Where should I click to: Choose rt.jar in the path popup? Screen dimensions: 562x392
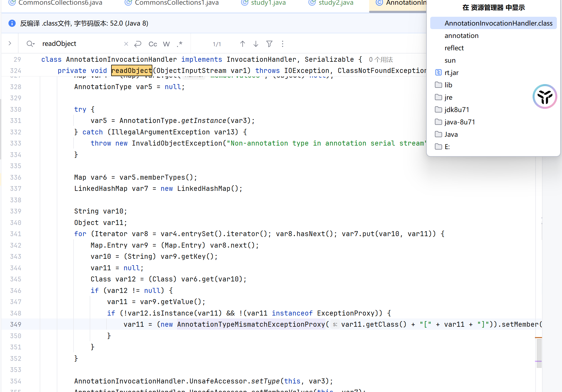tap(493, 73)
